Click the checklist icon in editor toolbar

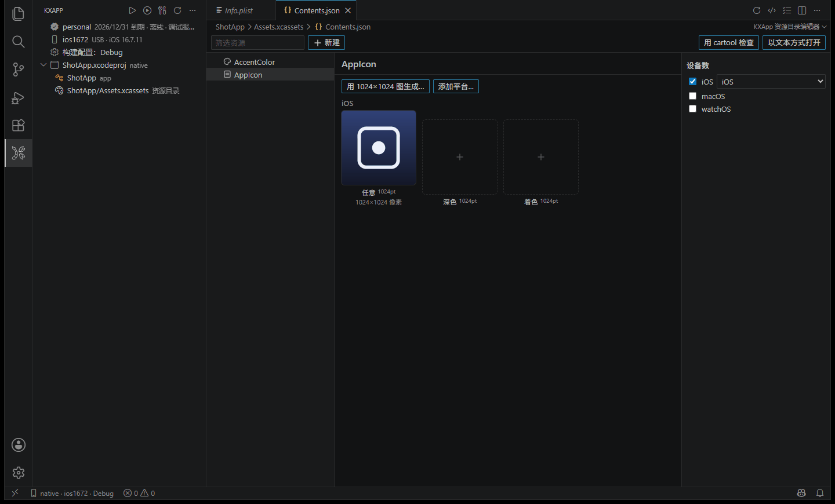(787, 10)
